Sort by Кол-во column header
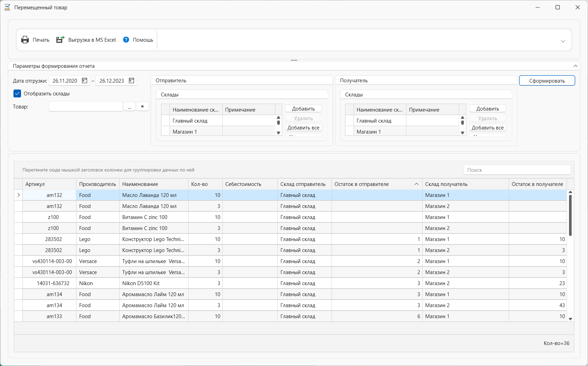Image resolution: width=588 pixels, height=366 pixels. point(205,184)
